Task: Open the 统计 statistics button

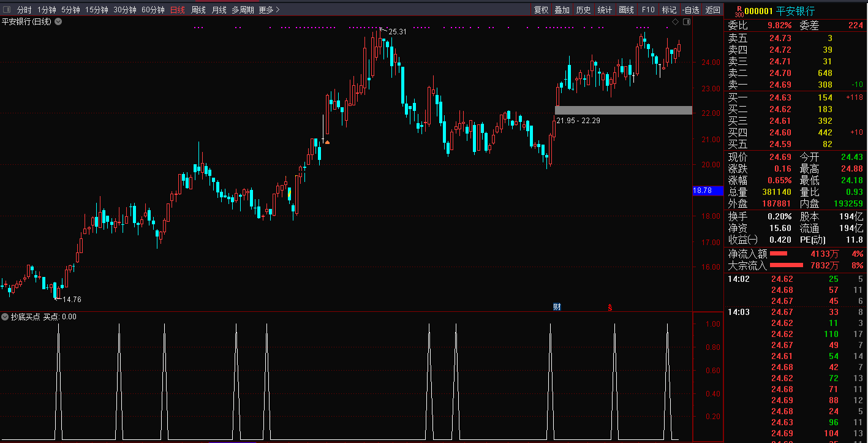Action: (x=605, y=10)
